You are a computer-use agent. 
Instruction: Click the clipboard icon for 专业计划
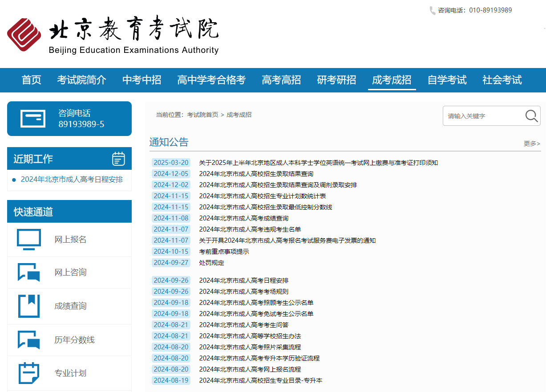(29, 373)
